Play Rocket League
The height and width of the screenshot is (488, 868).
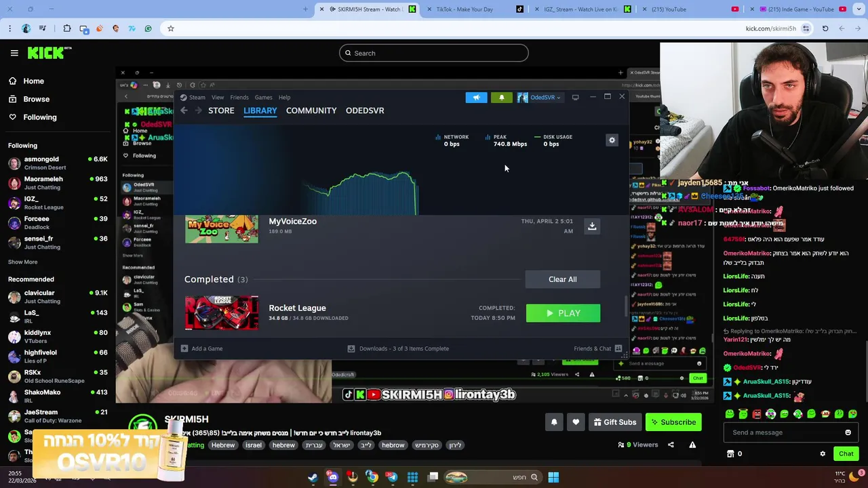pos(563,313)
